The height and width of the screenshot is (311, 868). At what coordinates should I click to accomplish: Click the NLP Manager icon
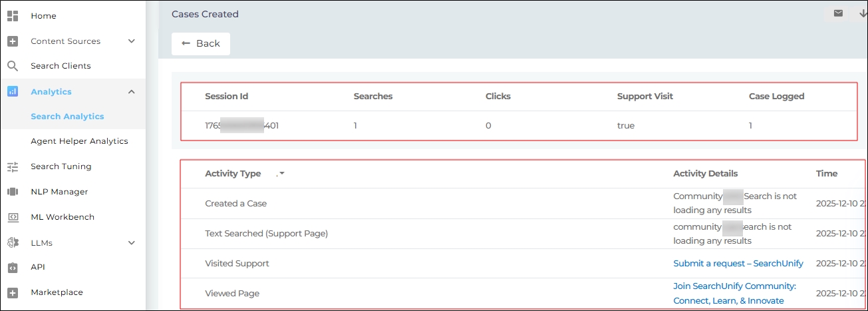point(13,192)
